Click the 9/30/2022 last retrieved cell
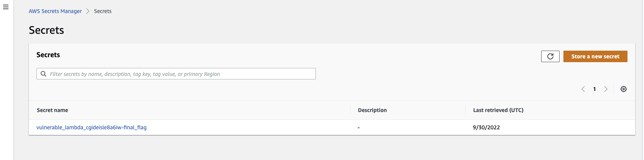Screen dimensions: 644x160 [486, 127]
